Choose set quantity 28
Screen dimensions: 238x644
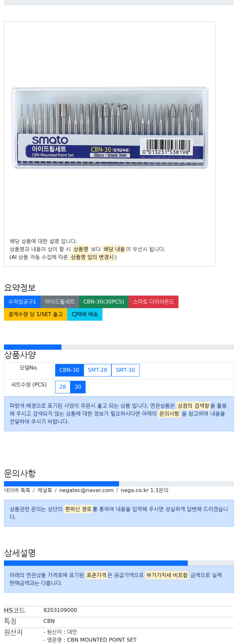pos(63,387)
